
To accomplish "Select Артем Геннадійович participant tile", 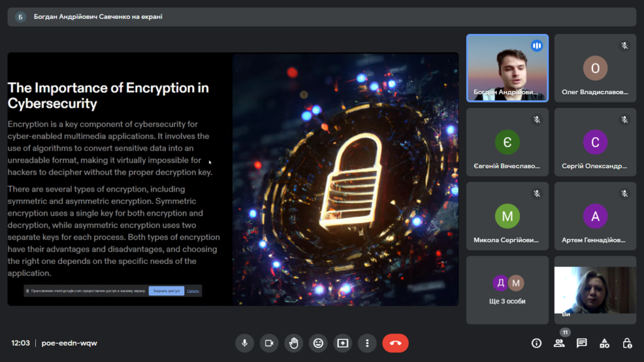I will [595, 216].
